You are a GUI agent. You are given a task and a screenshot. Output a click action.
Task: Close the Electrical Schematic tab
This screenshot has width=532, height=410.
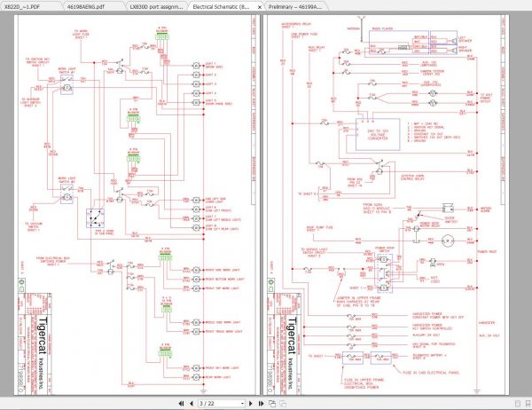[260, 7]
